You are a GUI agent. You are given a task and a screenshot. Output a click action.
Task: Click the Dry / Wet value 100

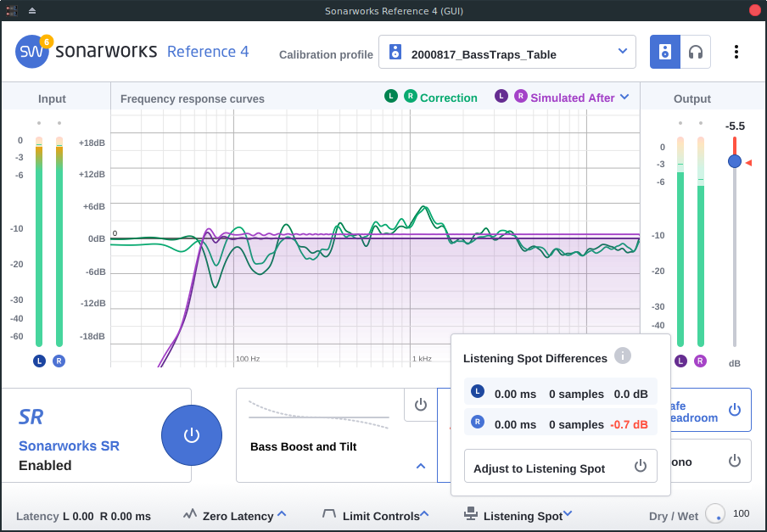(x=741, y=513)
